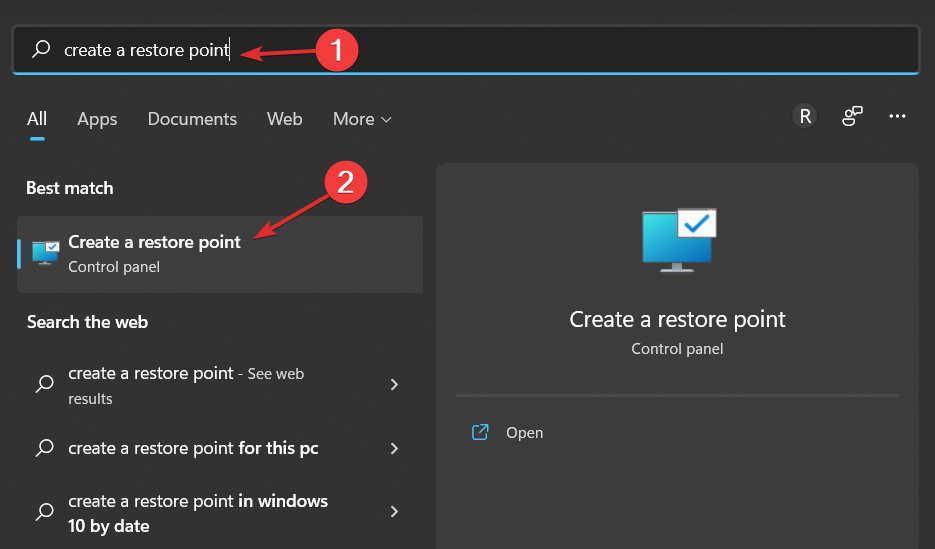Click the Create a restore point monitor icon
This screenshot has width=935, height=549.
click(45, 254)
